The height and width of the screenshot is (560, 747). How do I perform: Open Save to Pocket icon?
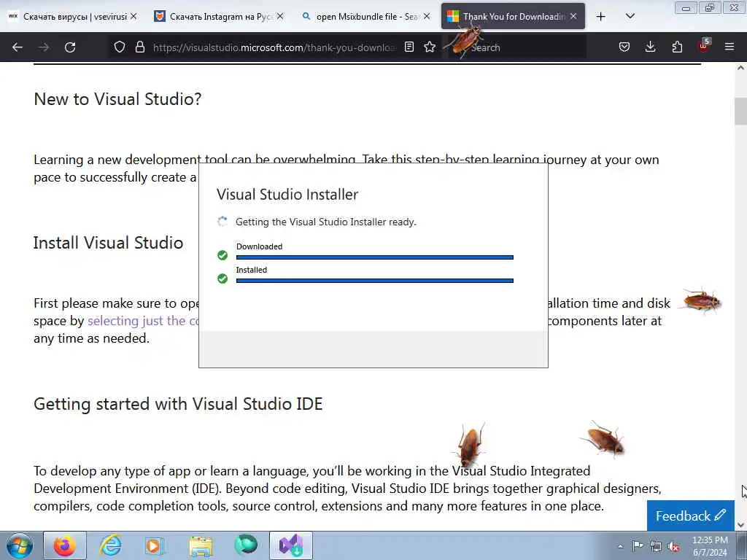point(624,47)
